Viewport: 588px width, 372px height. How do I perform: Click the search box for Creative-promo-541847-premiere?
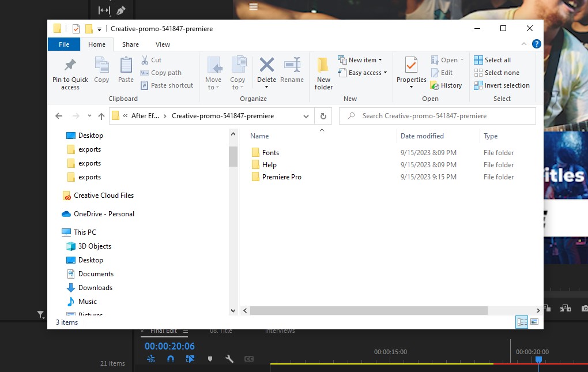[x=437, y=116]
